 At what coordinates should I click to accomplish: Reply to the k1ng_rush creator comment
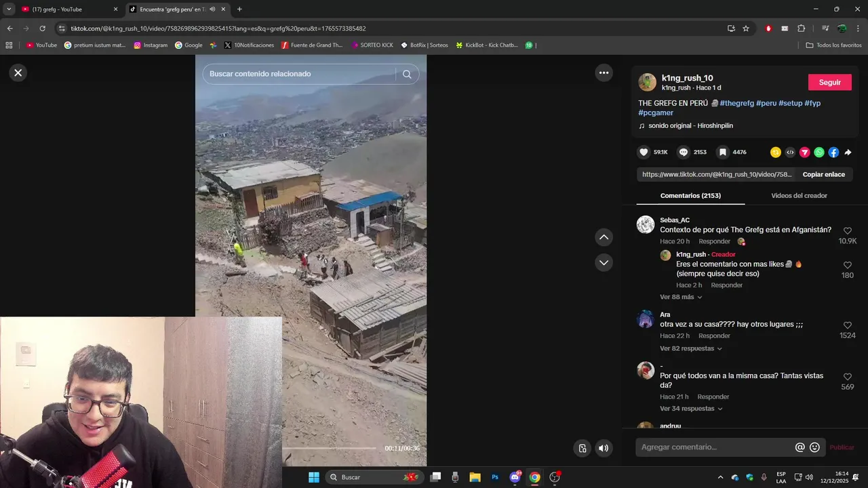pyautogui.click(x=726, y=285)
